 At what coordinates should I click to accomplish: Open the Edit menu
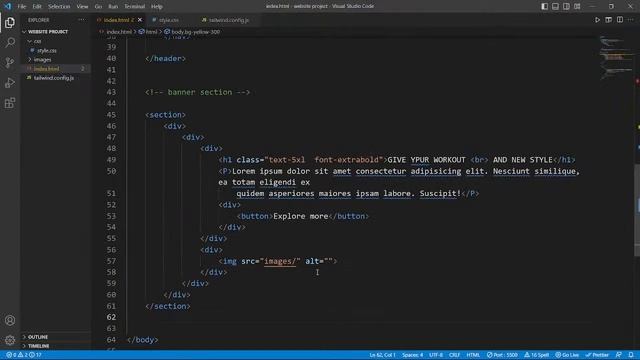tap(37, 6)
